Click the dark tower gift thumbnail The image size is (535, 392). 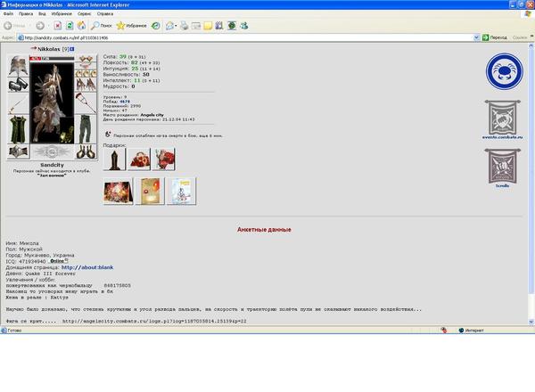(114, 159)
